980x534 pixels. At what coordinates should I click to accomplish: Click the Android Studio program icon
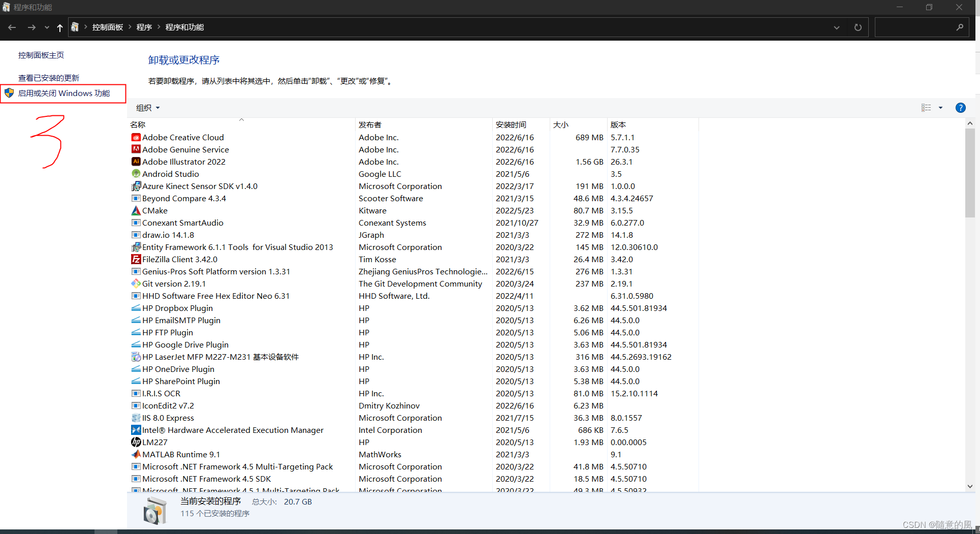coord(136,174)
